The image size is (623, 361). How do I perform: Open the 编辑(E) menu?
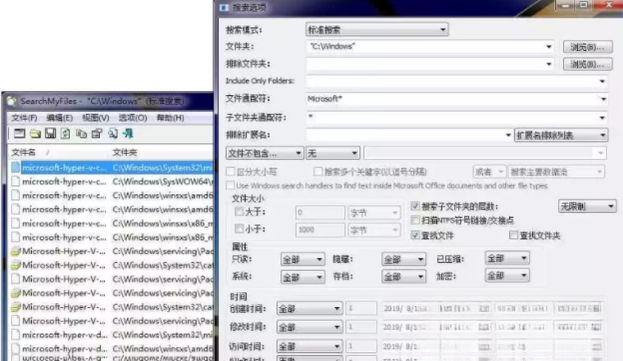(60, 118)
